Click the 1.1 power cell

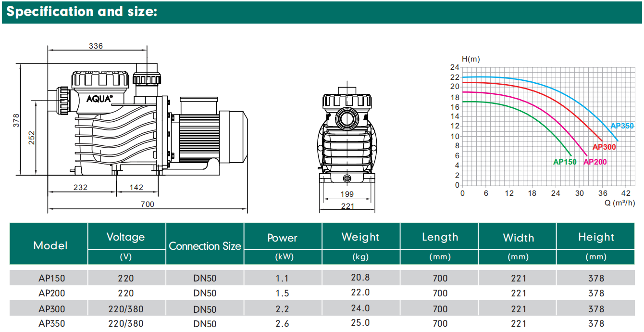click(x=283, y=278)
